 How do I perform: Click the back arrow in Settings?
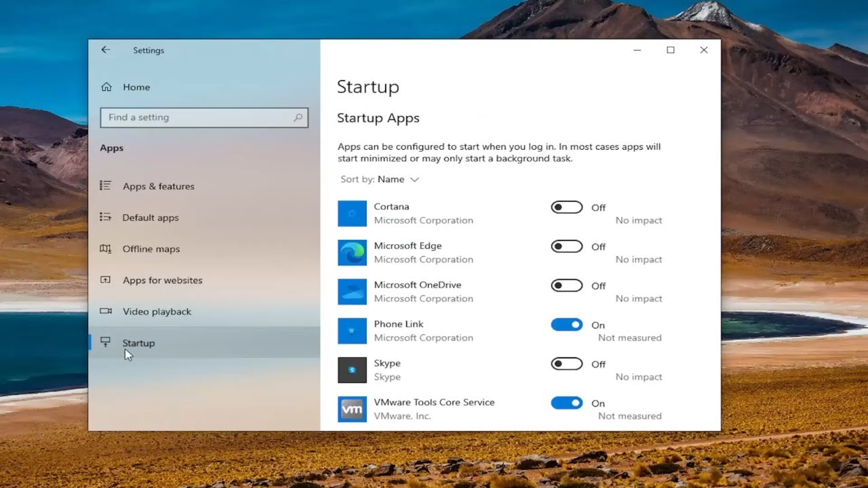click(105, 50)
